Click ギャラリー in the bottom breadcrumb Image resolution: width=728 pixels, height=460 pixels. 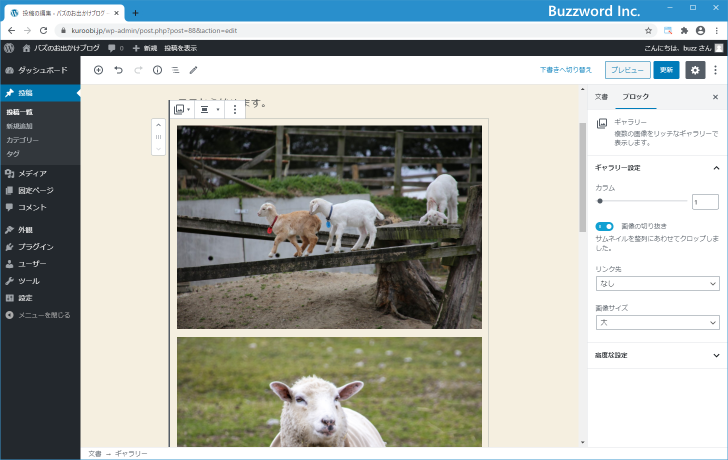click(x=131, y=454)
